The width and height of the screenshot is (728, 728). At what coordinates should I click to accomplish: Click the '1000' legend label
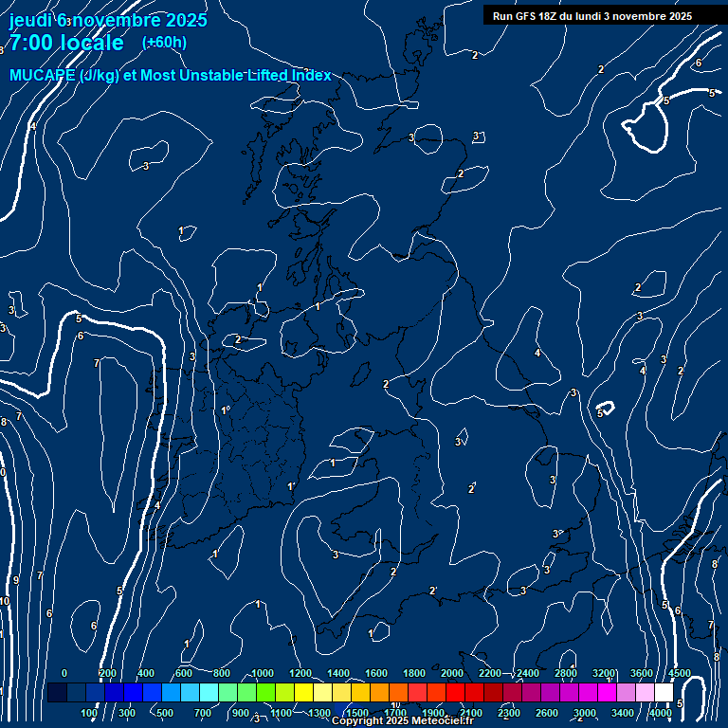pos(263,673)
